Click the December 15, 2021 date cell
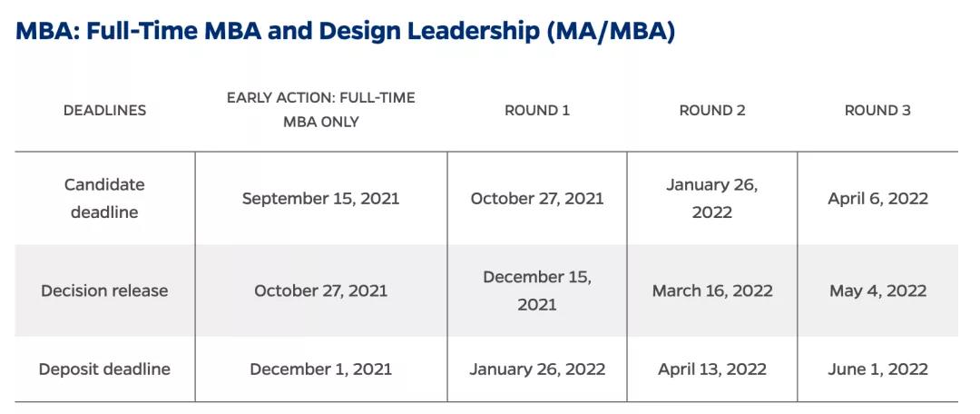980x414 pixels. click(x=537, y=291)
